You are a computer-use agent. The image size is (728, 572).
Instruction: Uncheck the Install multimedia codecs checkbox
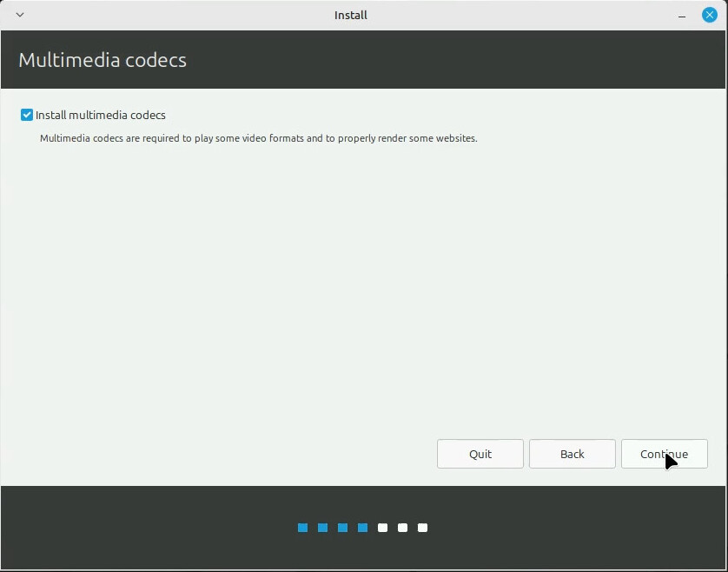click(27, 115)
